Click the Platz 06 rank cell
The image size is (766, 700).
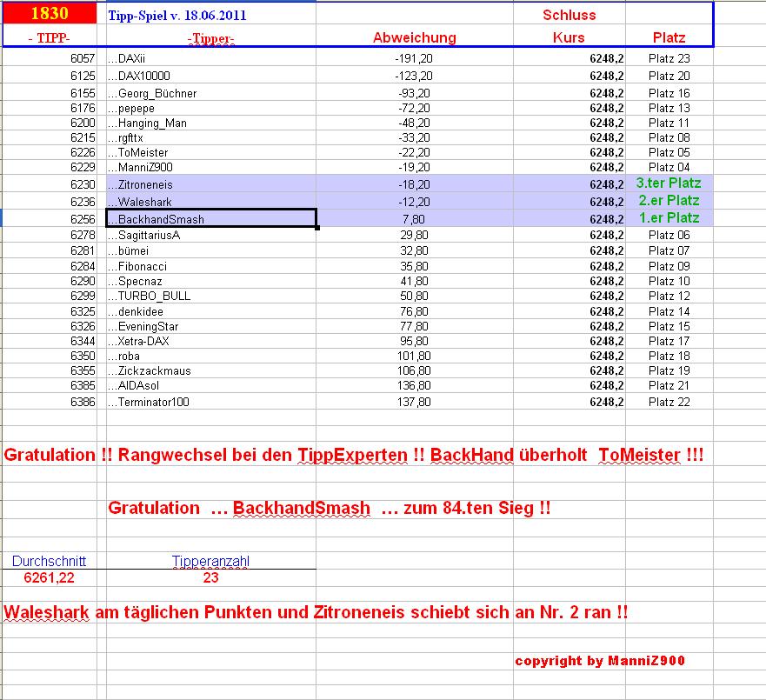pyautogui.click(x=669, y=235)
